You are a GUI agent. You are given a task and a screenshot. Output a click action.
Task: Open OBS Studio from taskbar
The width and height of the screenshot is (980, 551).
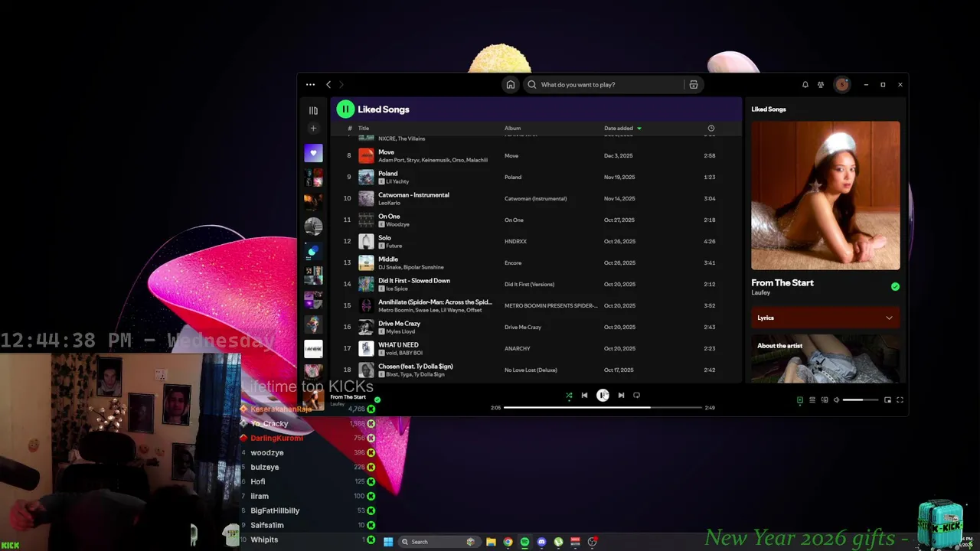tap(592, 542)
